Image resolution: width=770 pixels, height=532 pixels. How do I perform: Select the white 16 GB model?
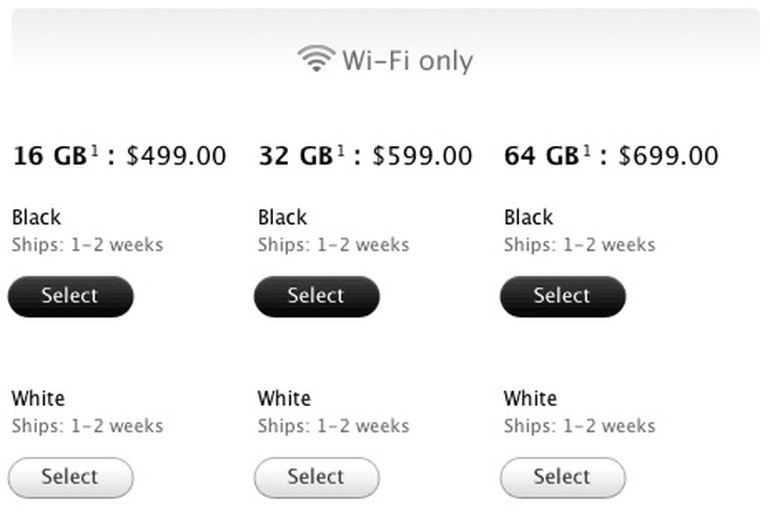tap(70, 477)
